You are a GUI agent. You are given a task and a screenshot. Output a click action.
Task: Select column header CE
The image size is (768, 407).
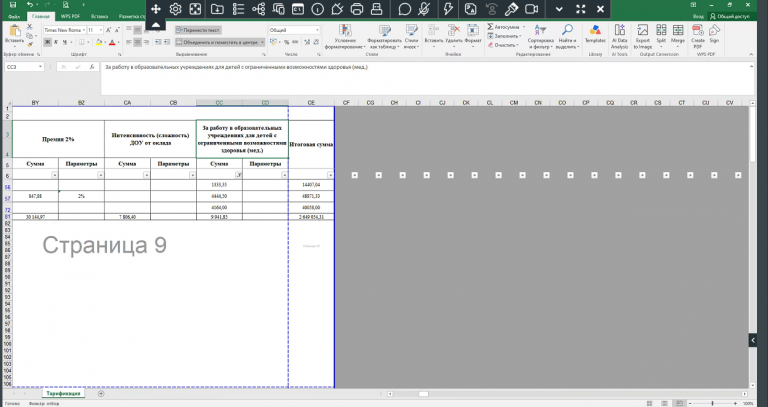pyautogui.click(x=312, y=103)
